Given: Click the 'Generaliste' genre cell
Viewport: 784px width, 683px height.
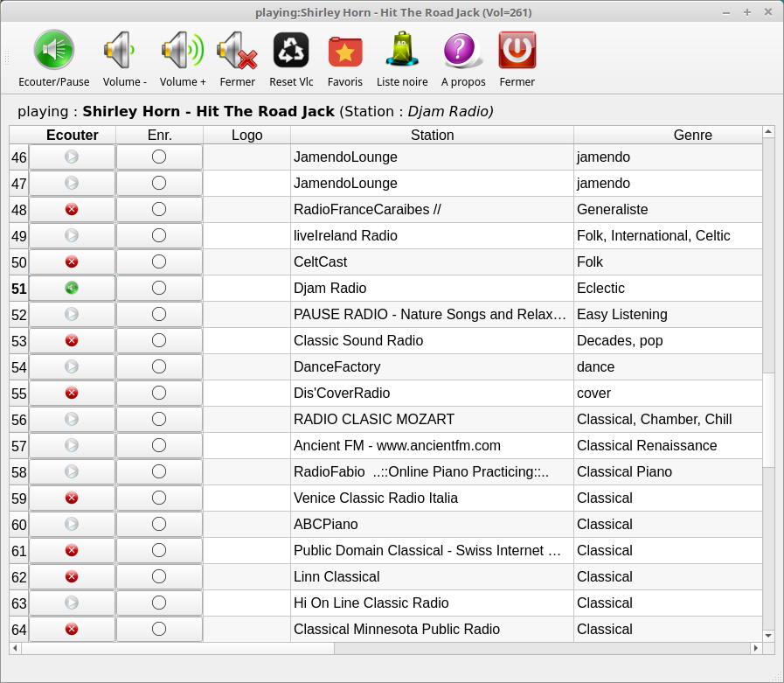Looking at the screenshot, I should [x=668, y=209].
